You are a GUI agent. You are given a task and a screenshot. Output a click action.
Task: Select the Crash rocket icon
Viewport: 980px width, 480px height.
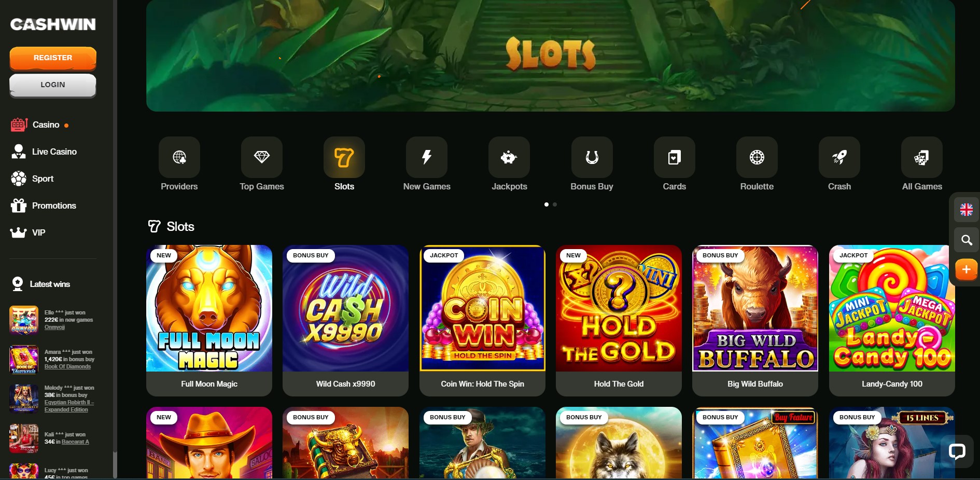[x=839, y=157]
